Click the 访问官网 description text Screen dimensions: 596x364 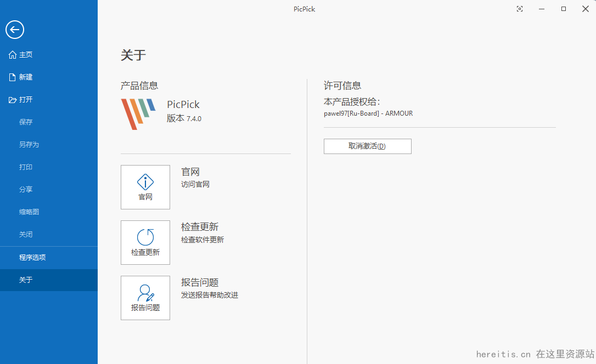pyautogui.click(x=195, y=185)
